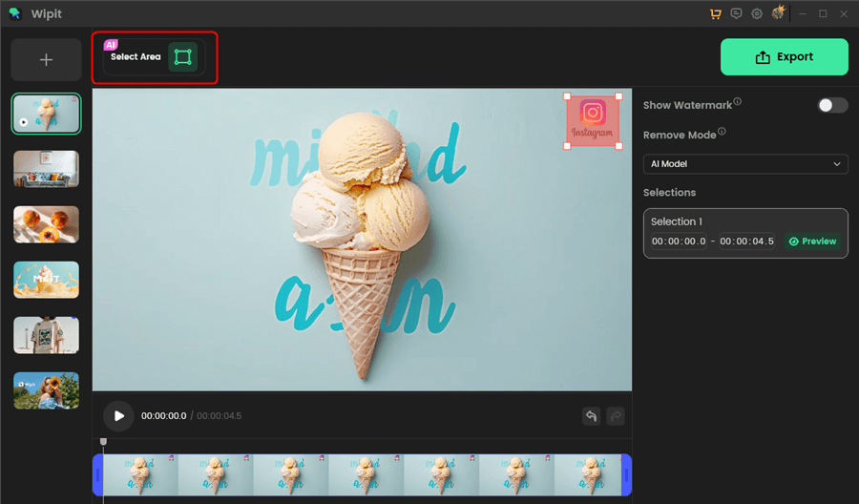The width and height of the screenshot is (859, 504).
Task: Click the redo arrow button
Action: click(616, 416)
